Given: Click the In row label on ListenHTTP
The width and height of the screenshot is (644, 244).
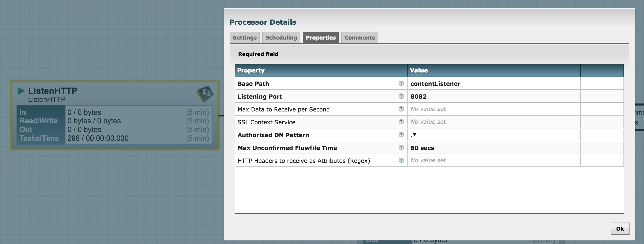Looking at the screenshot, I should 23,112.
